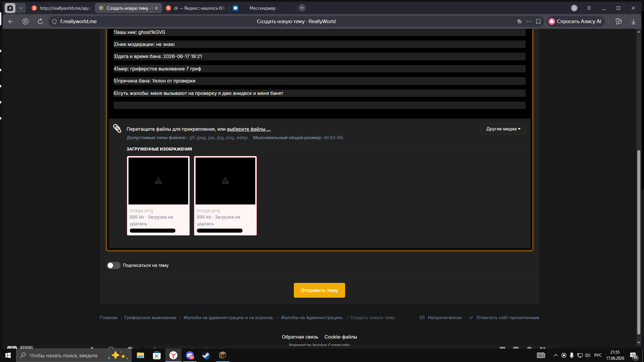This screenshot has width=644, height=362.
Task: Click 'Спросить Алису AI' button
Action: point(575,21)
